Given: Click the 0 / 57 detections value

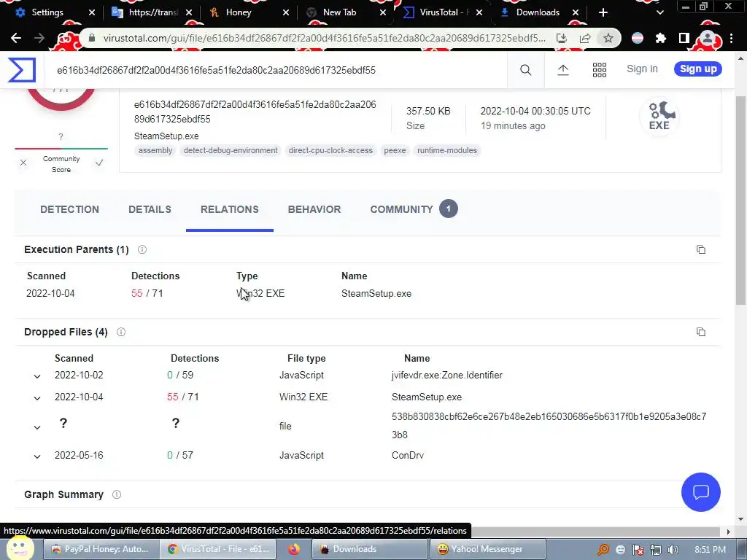Looking at the screenshot, I should (x=180, y=455).
